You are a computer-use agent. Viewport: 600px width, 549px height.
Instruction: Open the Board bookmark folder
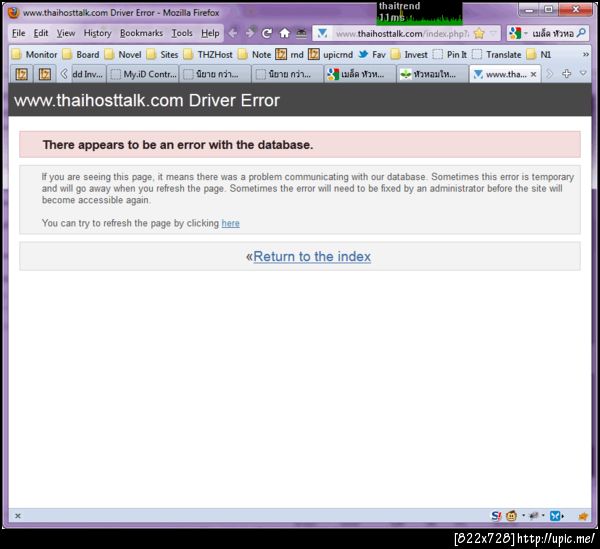click(x=81, y=55)
